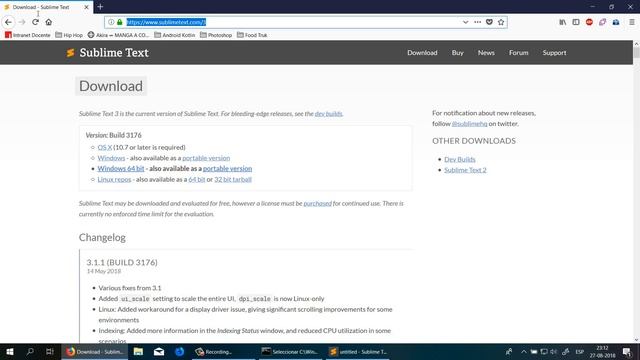Open the Firefox hamburger menu
Image resolution: width=640 pixels, height=360 pixels.
[x=631, y=22]
